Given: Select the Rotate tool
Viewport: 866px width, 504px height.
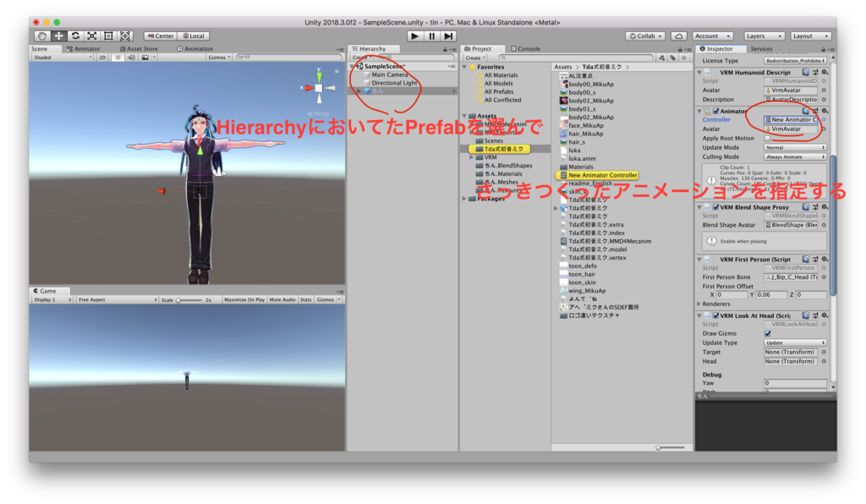Looking at the screenshot, I should 75,36.
